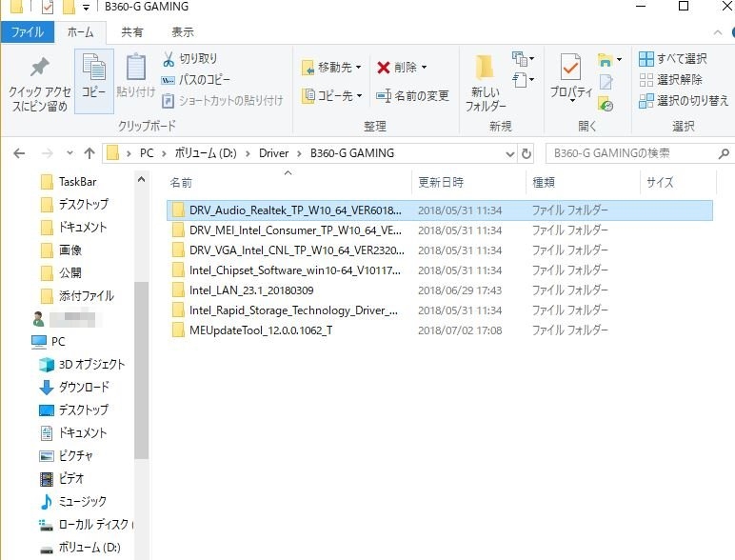Go back with the left arrow
Viewport: 735px width, 560px height.
click(x=19, y=153)
